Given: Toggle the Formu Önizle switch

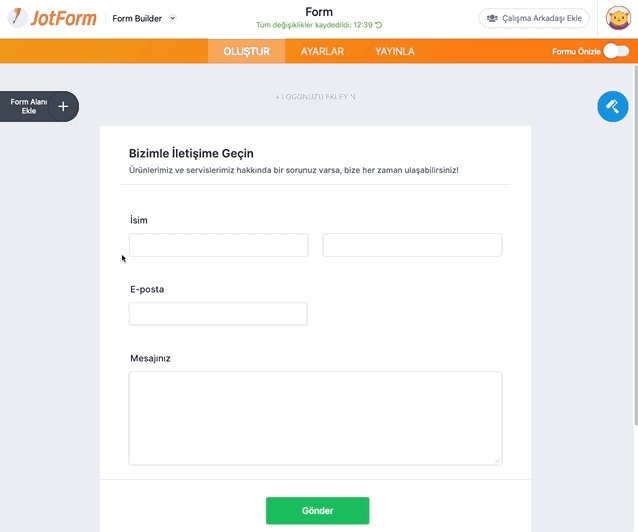Looking at the screenshot, I should pyautogui.click(x=616, y=51).
